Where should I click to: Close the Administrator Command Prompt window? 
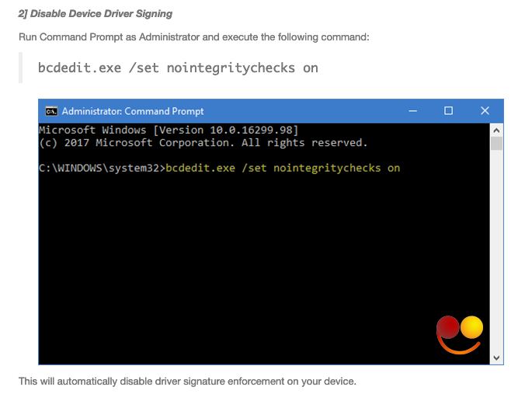[485, 111]
